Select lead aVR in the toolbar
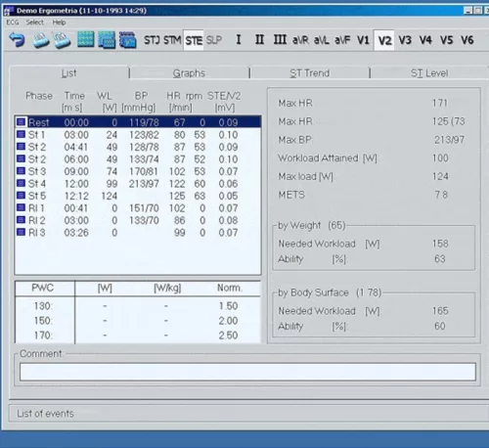 coord(300,40)
